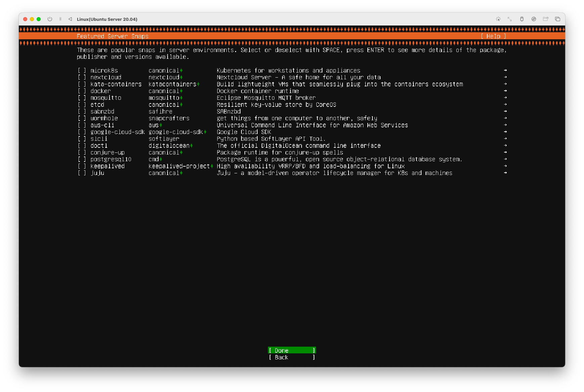Enable the docker snap checkbox

tap(82, 91)
